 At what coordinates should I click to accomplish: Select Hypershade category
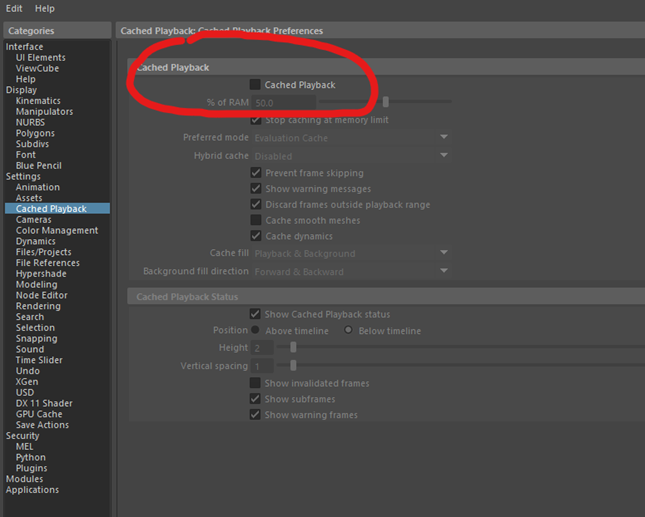pyautogui.click(x=41, y=274)
